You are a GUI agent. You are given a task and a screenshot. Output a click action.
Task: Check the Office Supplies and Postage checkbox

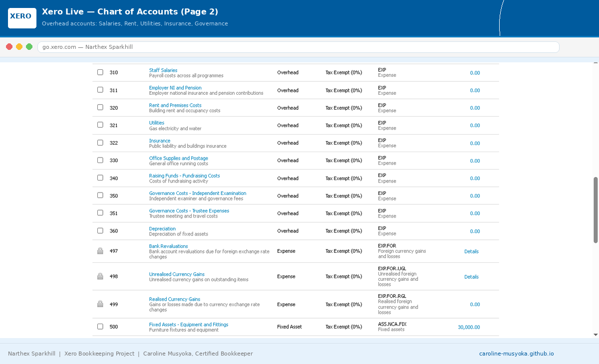click(x=100, y=160)
